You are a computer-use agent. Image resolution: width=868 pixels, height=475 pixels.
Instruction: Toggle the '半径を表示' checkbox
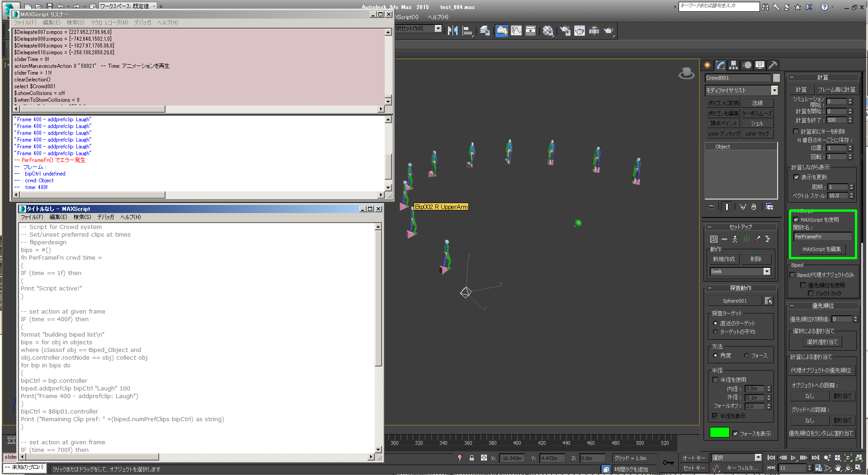(x=715, y=416)
